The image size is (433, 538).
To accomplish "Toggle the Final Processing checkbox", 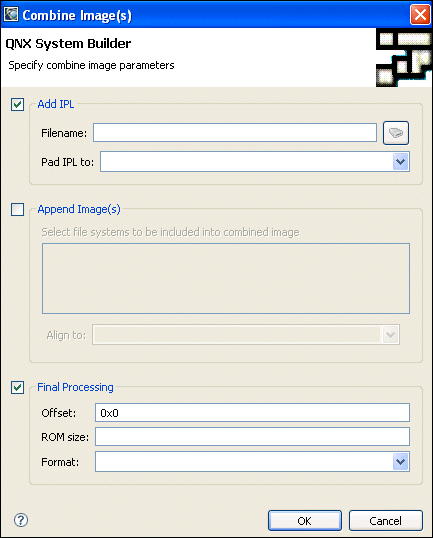I will pos(17,387).
